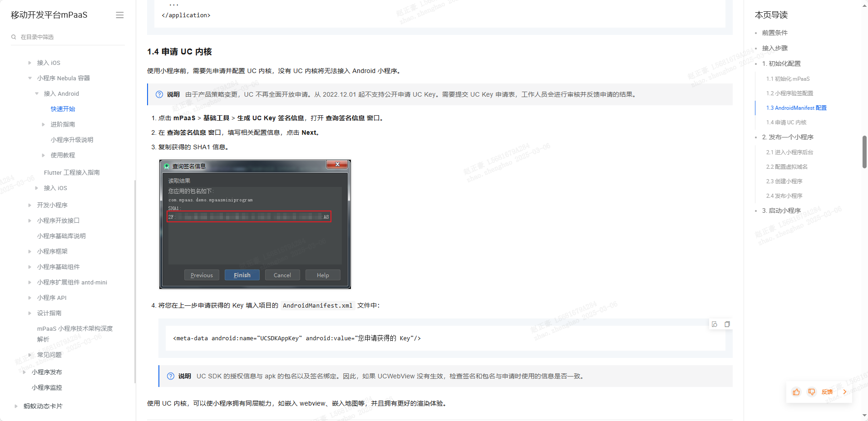Viewport: 868px width, 421px height.
Task: Jump to 1.4 申请 UC 内核 outline entry
Action: pyautogui.click(x=786, y=122)
